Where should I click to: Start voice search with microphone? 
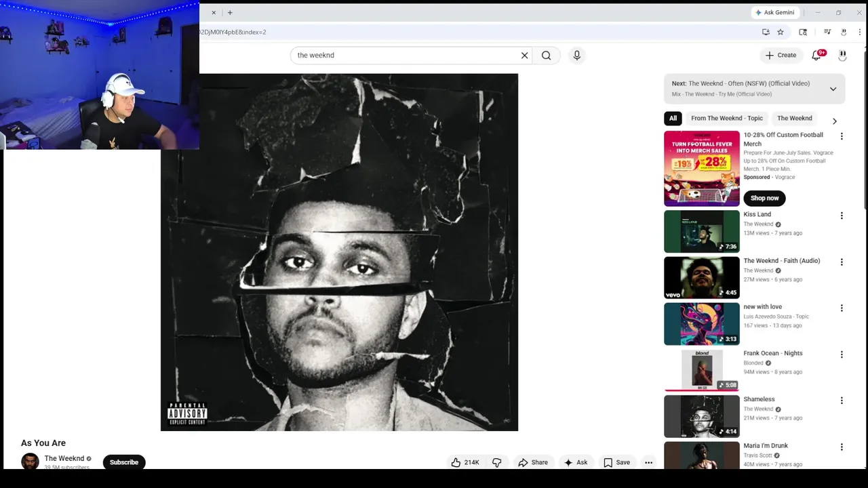pos(577,56)
